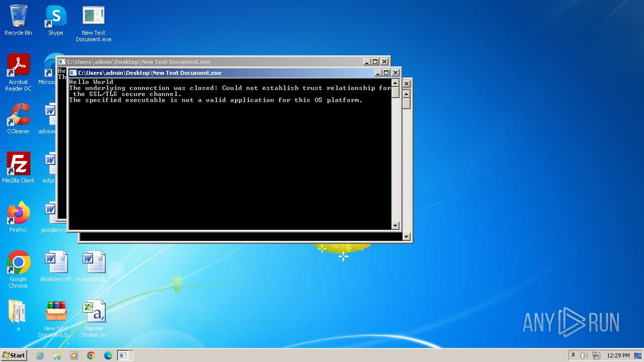644x362 pixels.
Task: Open Chrome from the taskbar
Action: [x=91, y=355]
